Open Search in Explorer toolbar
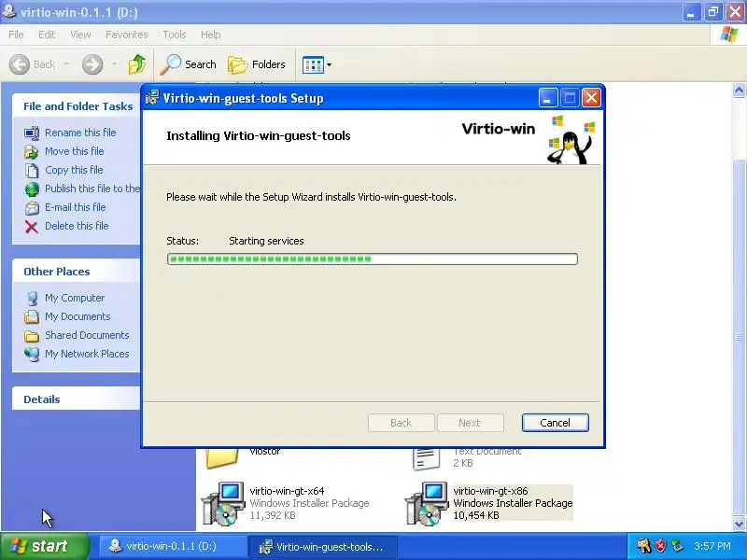Viewport: 747px width, 560px height. point(189,64)
